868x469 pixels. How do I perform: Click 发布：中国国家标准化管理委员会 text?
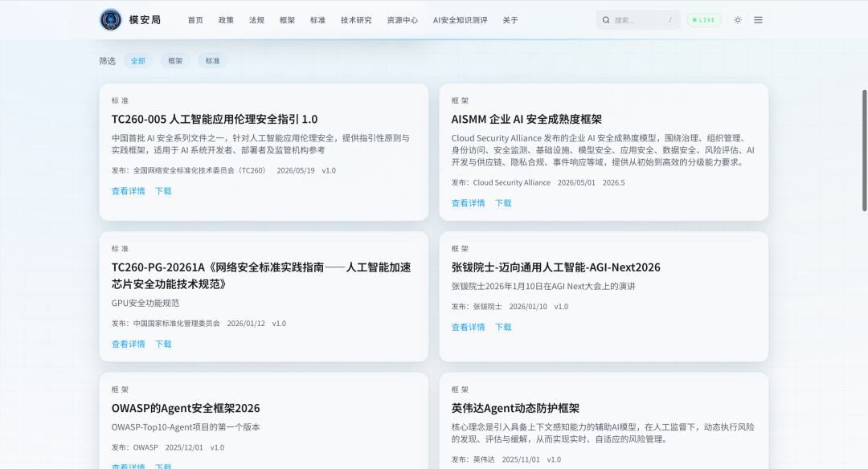166,324
